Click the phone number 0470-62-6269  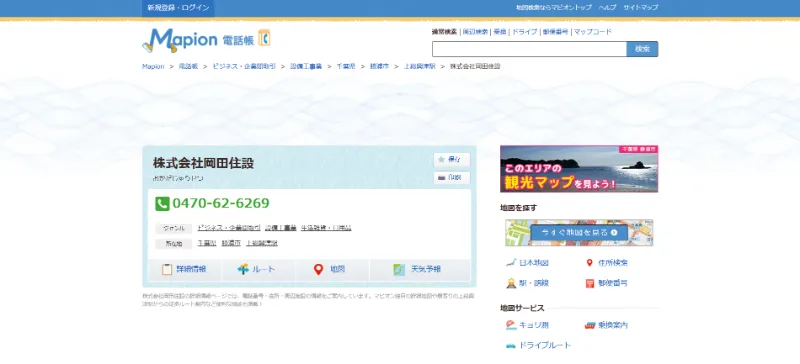pyautogui.click(x=221, y=204)
